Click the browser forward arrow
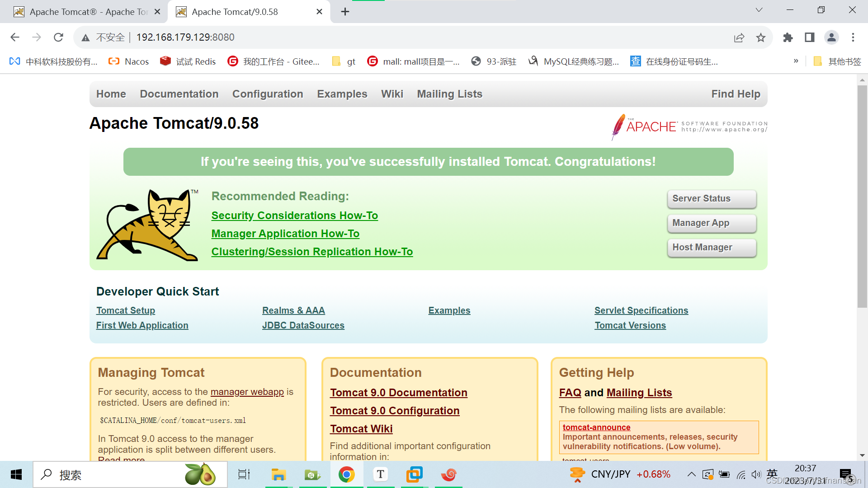Viewport: 868px width, 488px height. (x=37, y=38)
